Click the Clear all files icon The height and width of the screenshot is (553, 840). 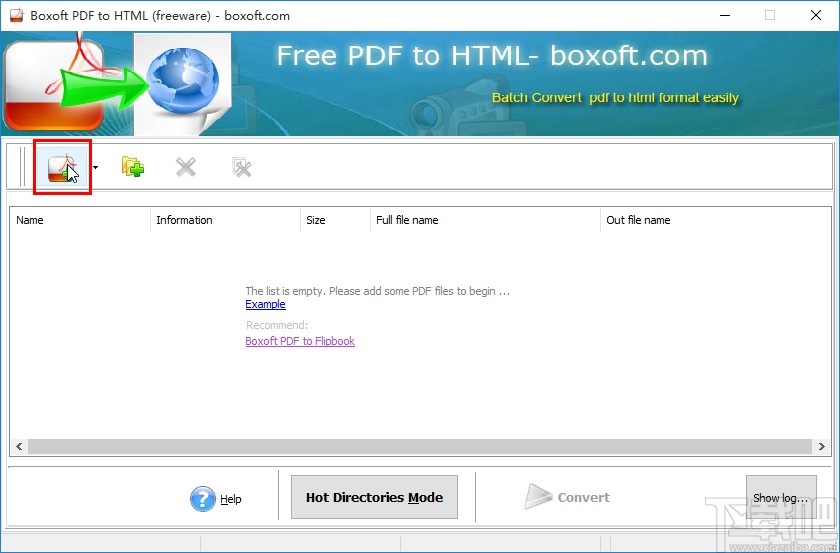[242, 168]
